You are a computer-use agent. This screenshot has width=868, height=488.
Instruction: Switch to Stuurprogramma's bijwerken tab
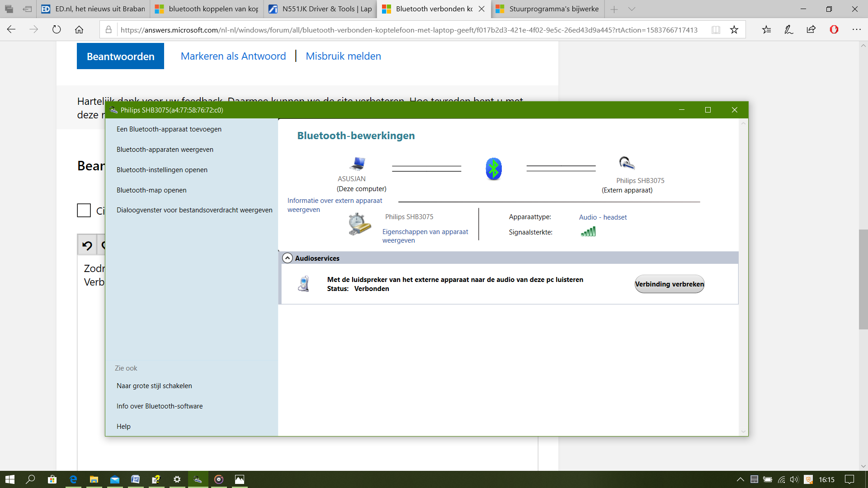tap(548, 9)
